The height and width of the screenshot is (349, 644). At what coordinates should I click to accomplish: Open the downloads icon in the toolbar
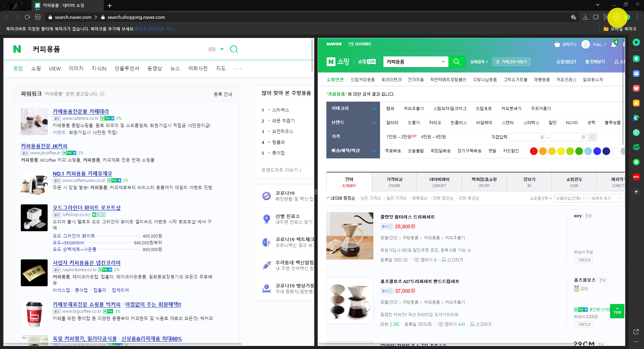pos(585,17)
